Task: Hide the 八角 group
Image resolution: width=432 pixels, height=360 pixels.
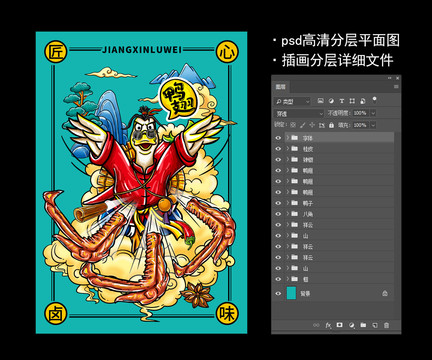Action: tap(278, 214)
